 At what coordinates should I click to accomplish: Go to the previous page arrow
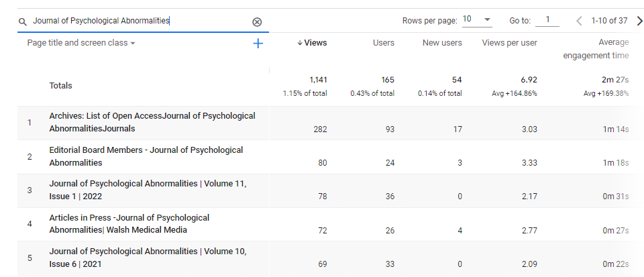click(x=579, y=21)
